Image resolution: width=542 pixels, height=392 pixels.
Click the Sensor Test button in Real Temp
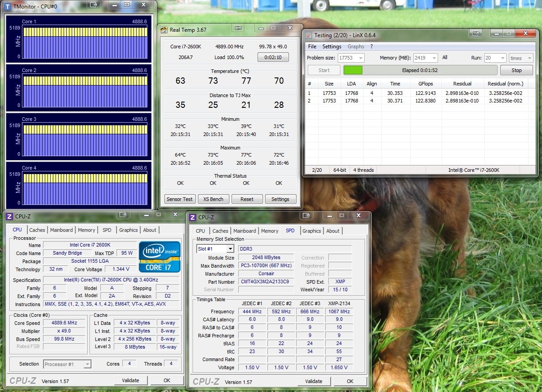click(x=180, y=199)
